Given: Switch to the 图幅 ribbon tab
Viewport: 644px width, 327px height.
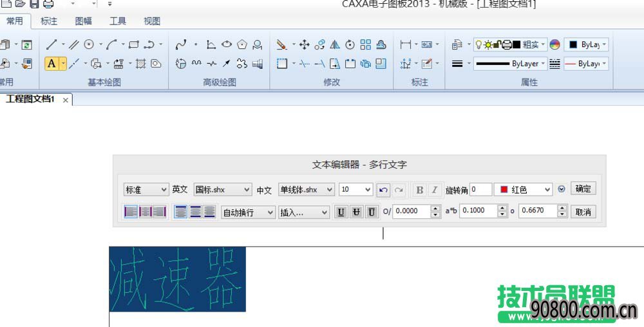Looking at the screenshot, I should [x=83, y=21].
